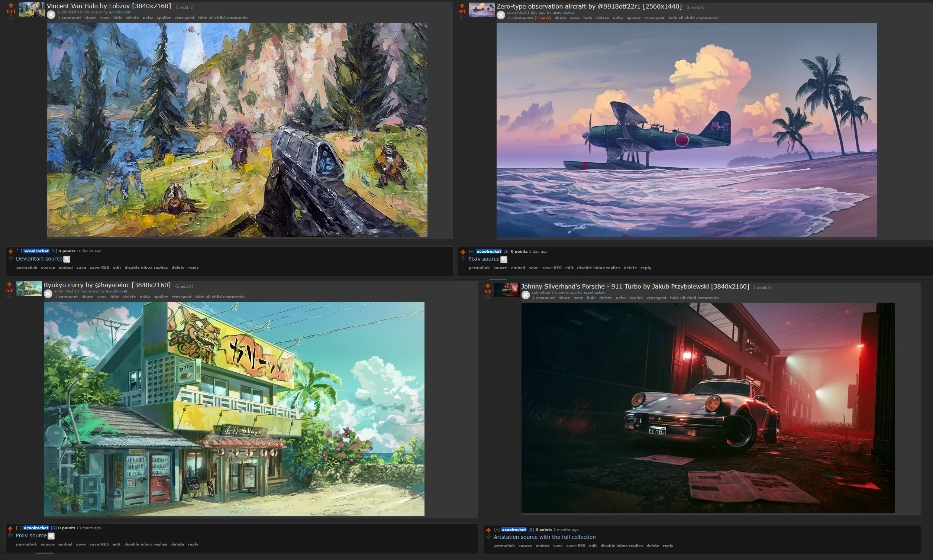Upvote the Deviantart source comment
The height and width of the screenshot is (560, 933).
(10, 252)
